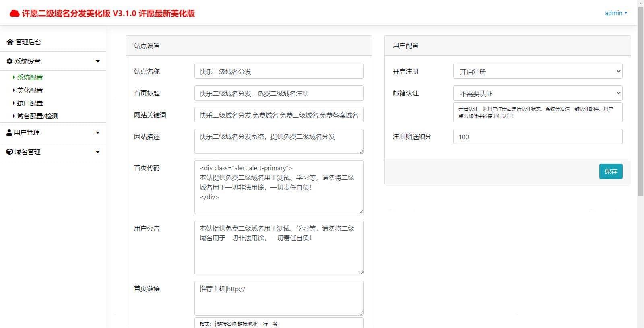Click the gear icon beside 系统设置
The width and height of the screenshot is (644, 328).
pos(10,61)
